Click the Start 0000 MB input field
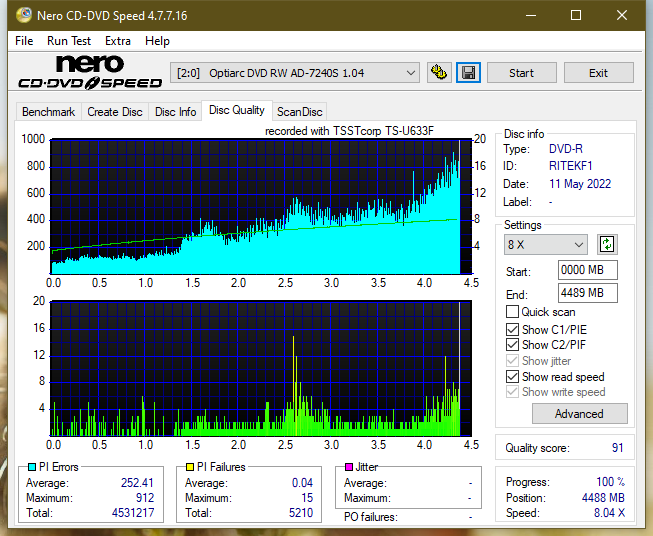This screenshot has width=653, height=536. [588, 270]
